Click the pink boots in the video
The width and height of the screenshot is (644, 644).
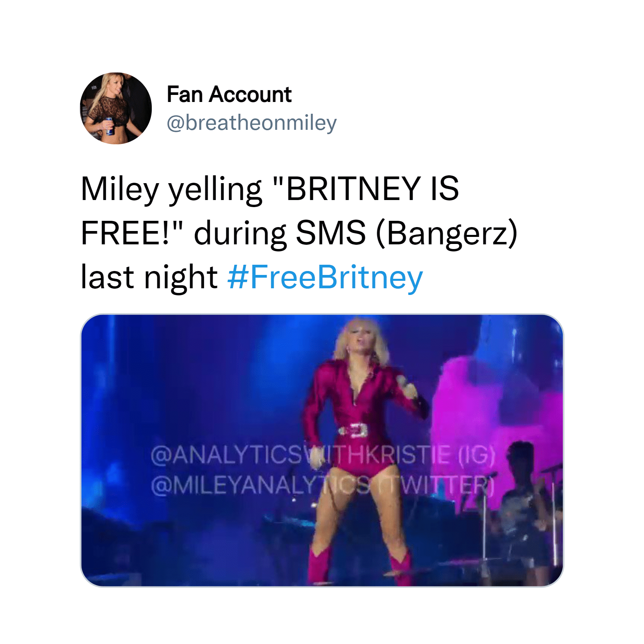(x=359, y=566)
